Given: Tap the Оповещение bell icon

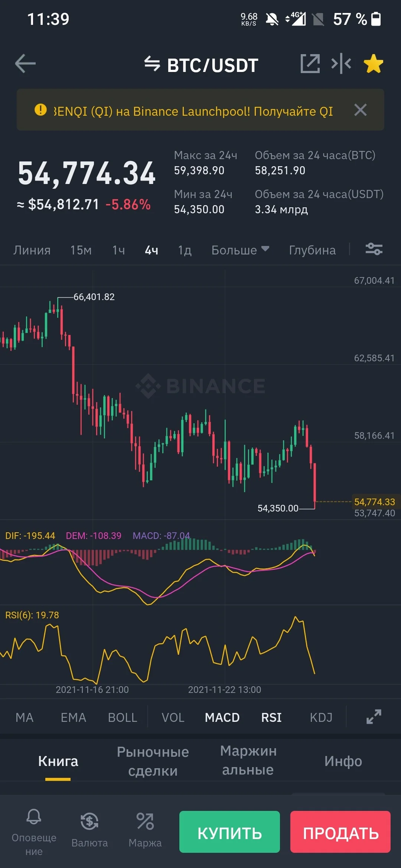Looking at the screenshot, I should tap(34, 816).
